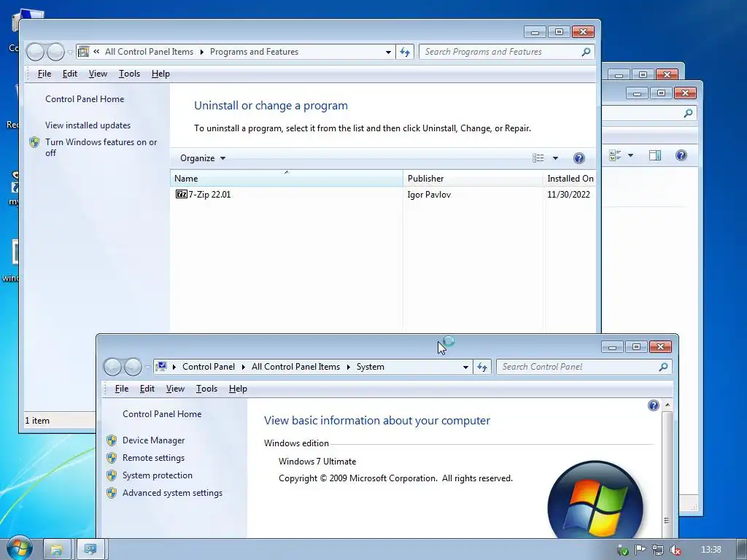Open File menu in Programs and Features
747x560 pixels.
(44, 74)
